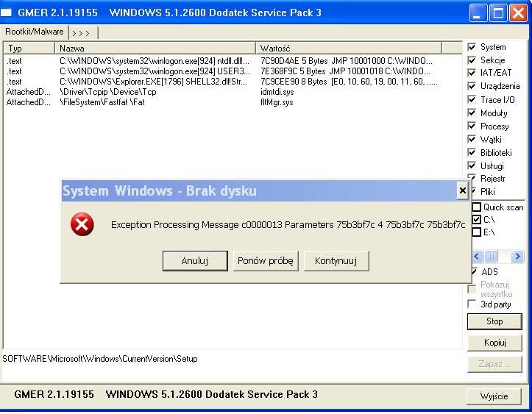Uncheck the Biblioteki checkbox
Screen dimensions: 532x414
(472, 152)
